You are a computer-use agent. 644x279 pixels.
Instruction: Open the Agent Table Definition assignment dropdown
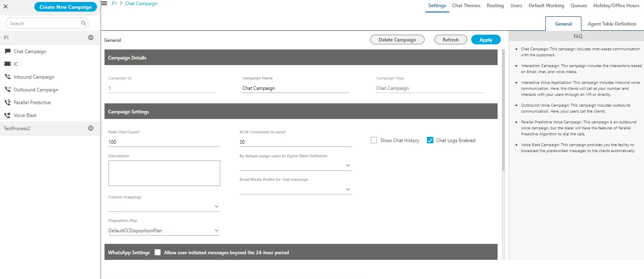click(x=295, y=165)
